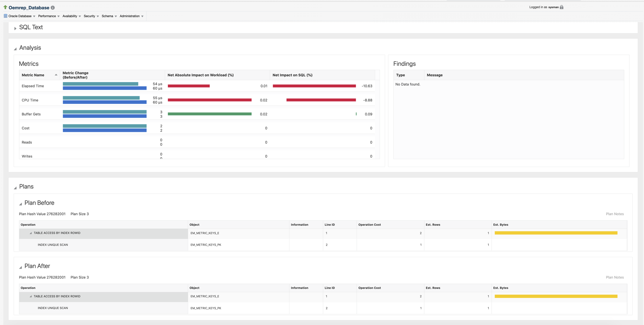Click the Oemrep_Database title link
Viewport: 644px width, 325px height.
point(29,8)
